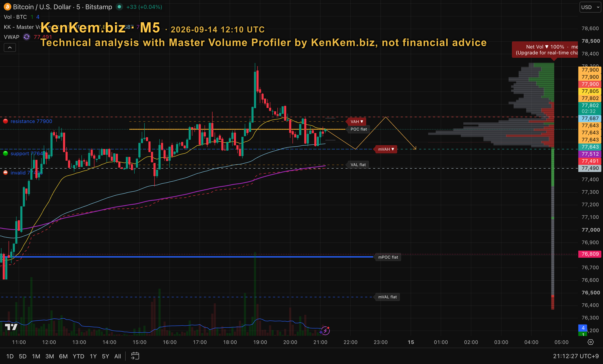Click the gray 77,490 price tag
The width and height of the screenshot is (603, 364).
click(x=590, y=168)
